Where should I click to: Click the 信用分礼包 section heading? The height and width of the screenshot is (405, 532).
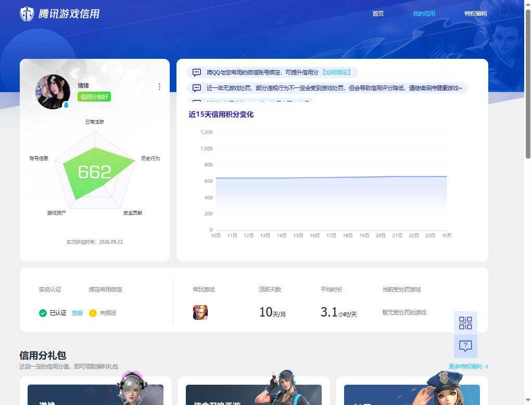coord(43,356)
